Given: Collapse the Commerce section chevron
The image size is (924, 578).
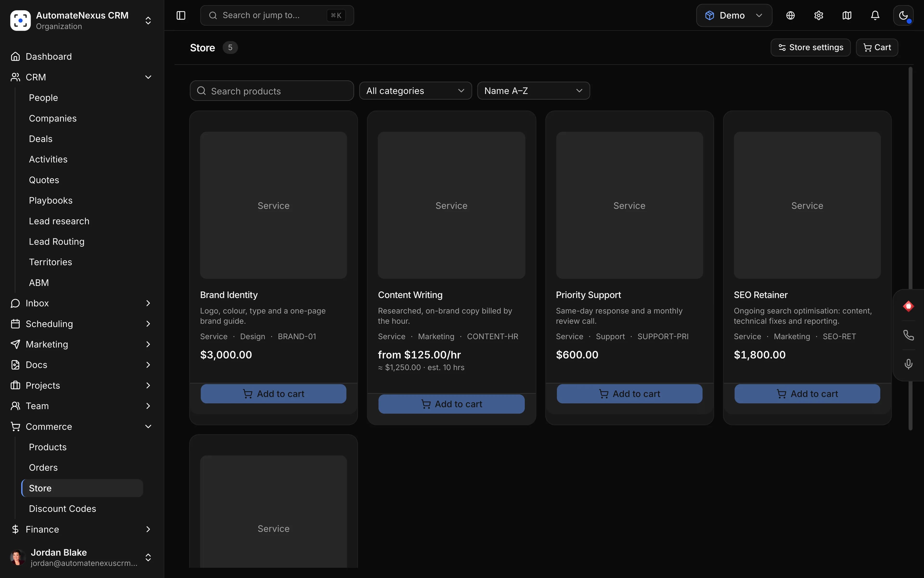Looking at the screenshot, I should 148,427.
